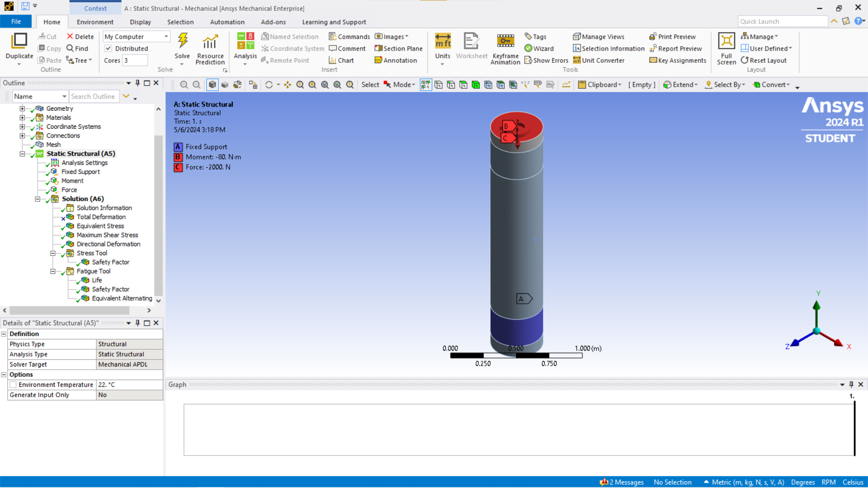Expand the Geometry tree node

click(x=22, y=108)
